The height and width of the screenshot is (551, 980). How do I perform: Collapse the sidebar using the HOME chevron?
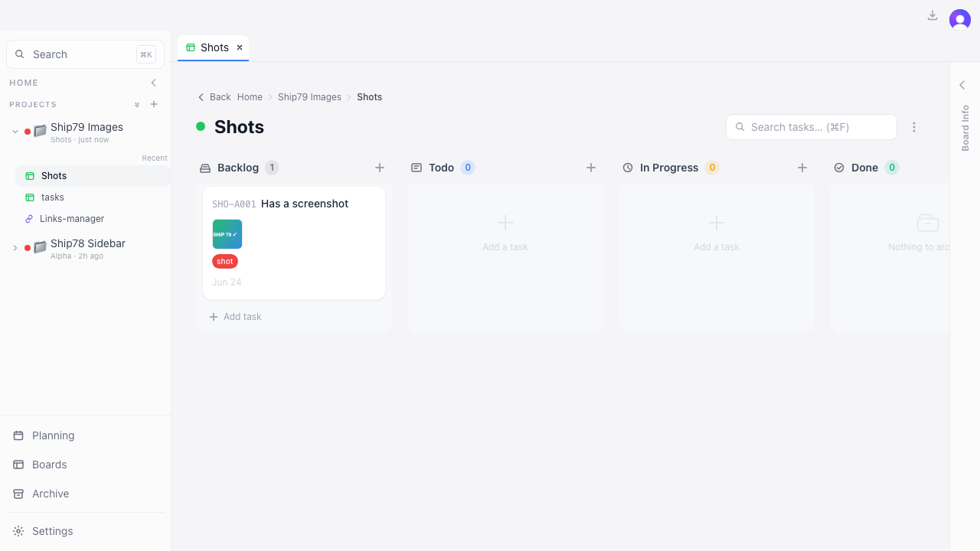tap(154, 83)
